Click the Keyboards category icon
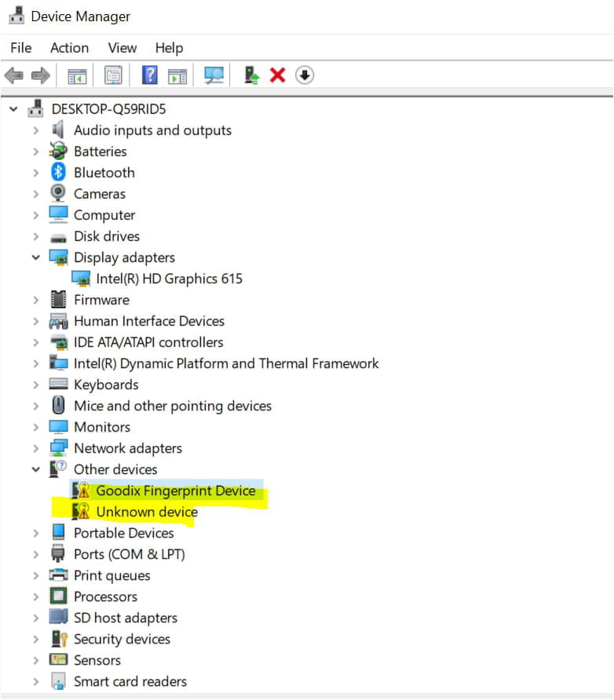The height and width of the screenshot is (700, 614). (x=58, y=384)
